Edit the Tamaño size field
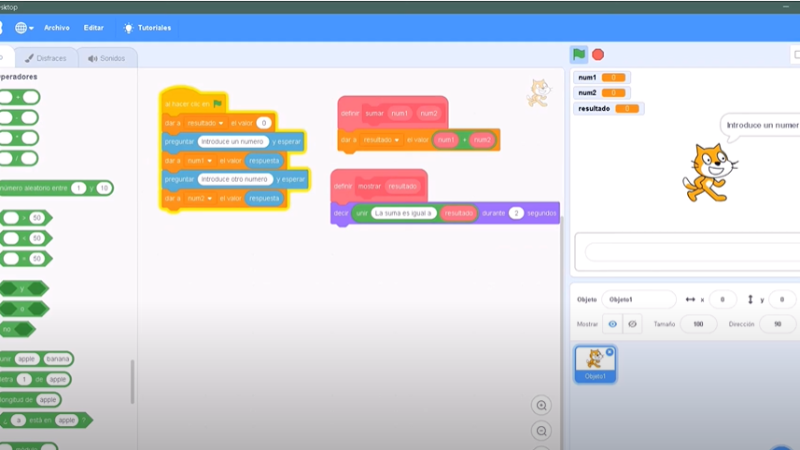This screenshot has width=800, height=450. pyautogui.click(x=698, y=324)
